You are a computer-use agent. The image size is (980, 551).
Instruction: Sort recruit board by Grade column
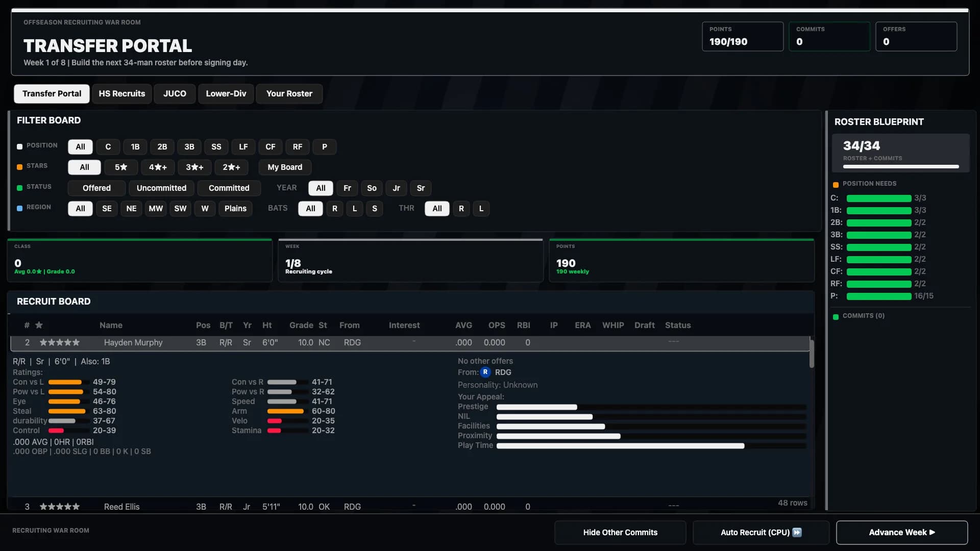coord(301,325)
